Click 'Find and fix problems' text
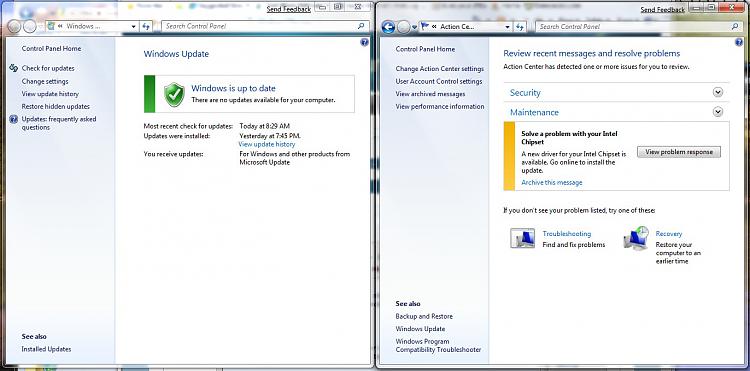750x371 pixels. point(574,245)
